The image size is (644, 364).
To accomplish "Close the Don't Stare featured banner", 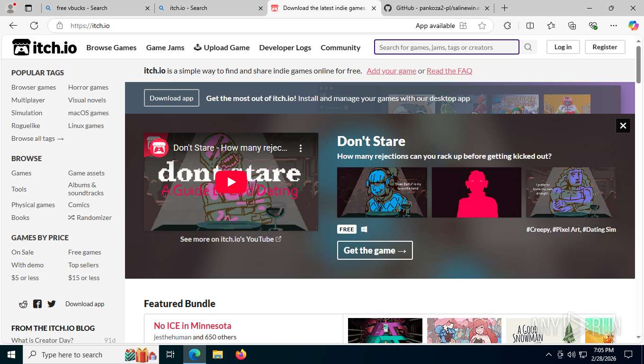I will 623,126.
